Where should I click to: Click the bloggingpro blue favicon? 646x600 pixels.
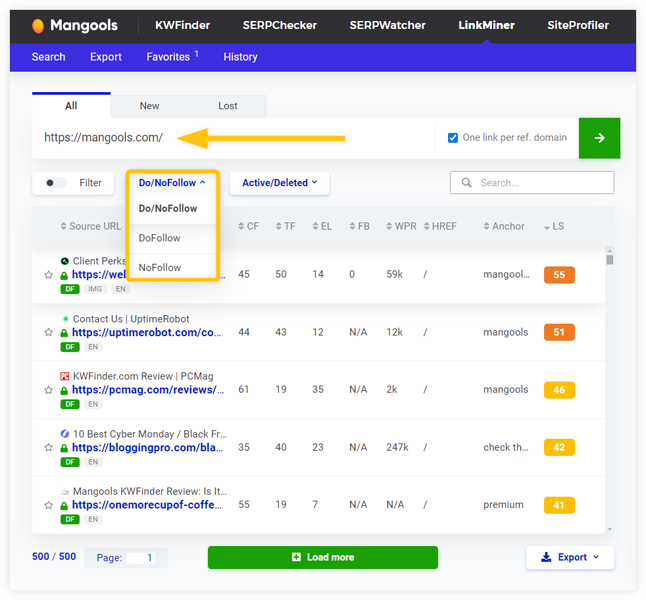(65, 434)
